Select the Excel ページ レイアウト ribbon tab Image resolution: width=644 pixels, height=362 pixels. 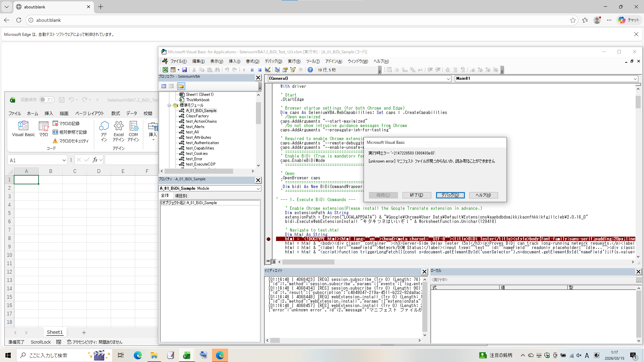(x=90, y=114)
